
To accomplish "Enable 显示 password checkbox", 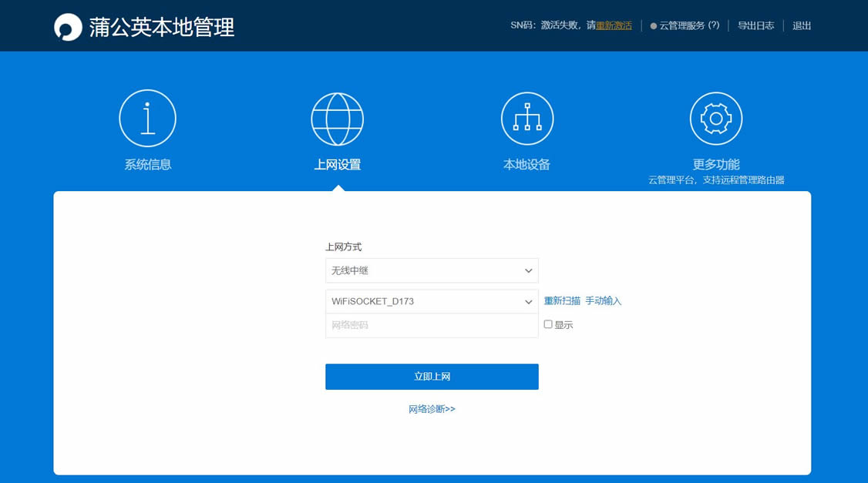I will [548, 324].
